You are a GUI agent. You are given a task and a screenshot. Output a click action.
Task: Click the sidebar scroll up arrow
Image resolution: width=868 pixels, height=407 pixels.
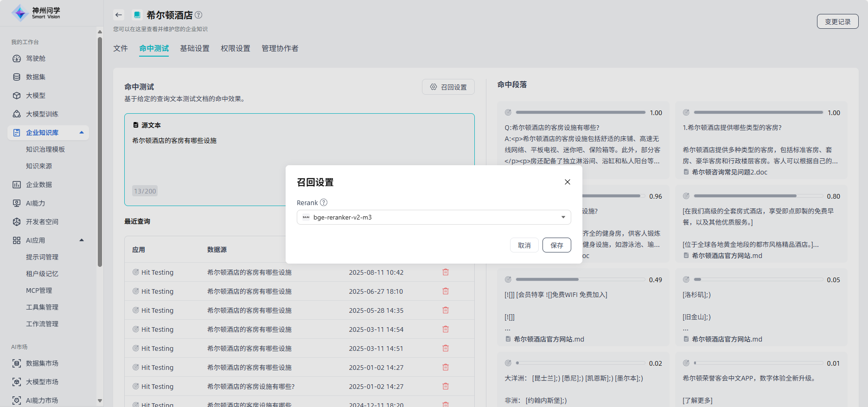(x=100, y=32)
